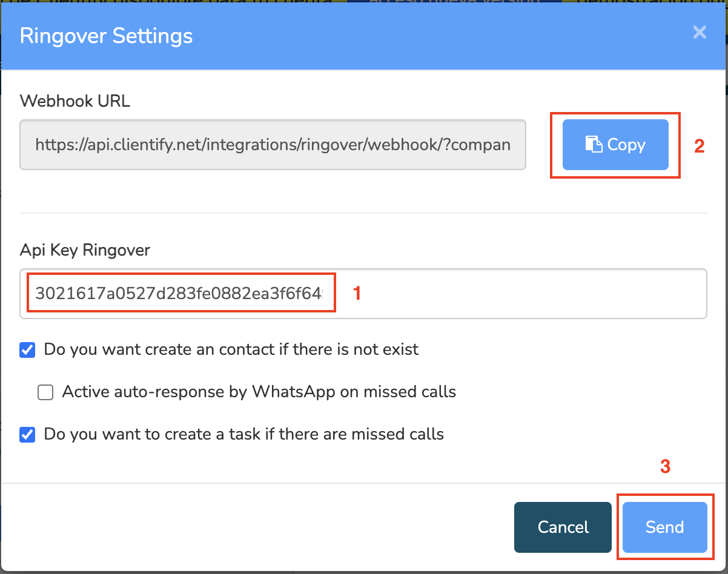This screenshot has height=574, width=728.
Task: Uncheck create a contact if not exist
Action: coord(28,350)
